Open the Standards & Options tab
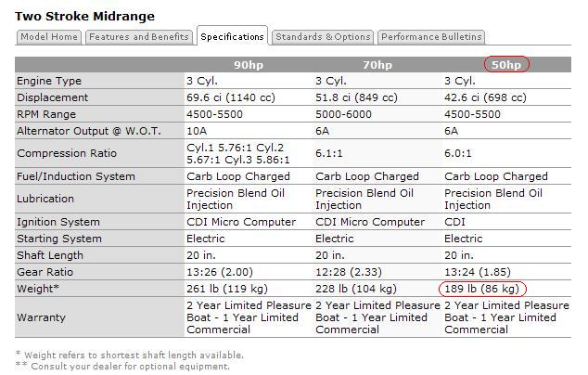This screenshot has height=375, width=588. tap(323, 37)
